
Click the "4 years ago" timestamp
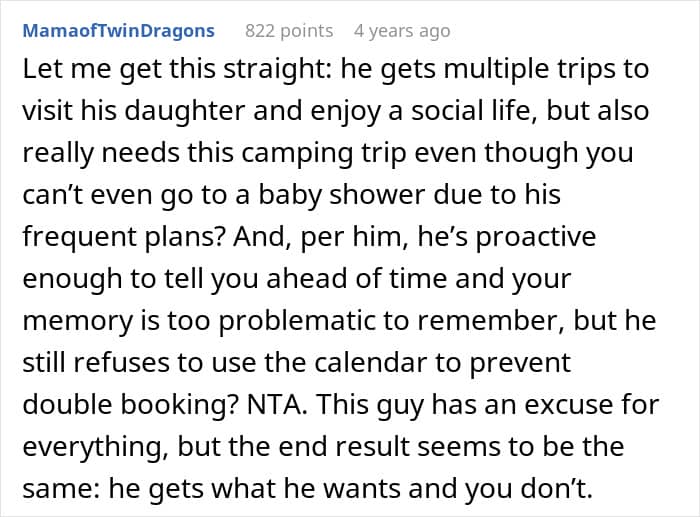402,31
